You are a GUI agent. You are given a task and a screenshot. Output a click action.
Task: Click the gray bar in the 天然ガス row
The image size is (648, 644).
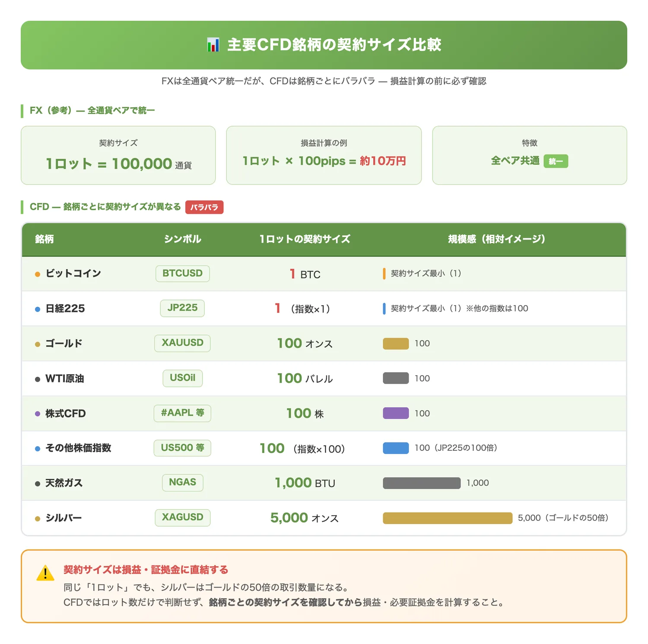tap(422, 483)
